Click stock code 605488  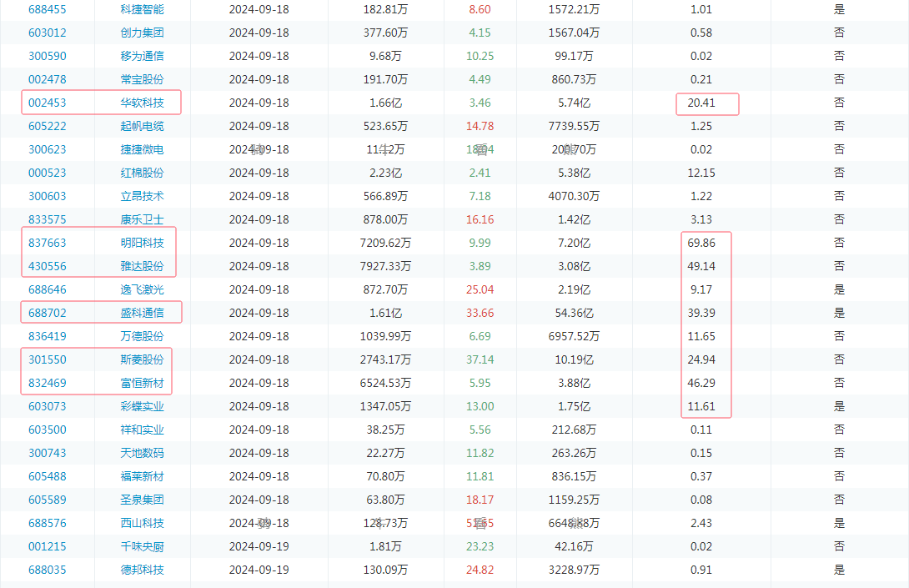tap(47, 476)
